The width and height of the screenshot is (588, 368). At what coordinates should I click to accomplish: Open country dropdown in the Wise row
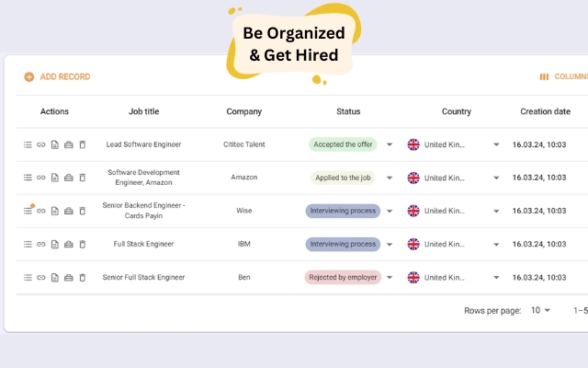(496, 211)
